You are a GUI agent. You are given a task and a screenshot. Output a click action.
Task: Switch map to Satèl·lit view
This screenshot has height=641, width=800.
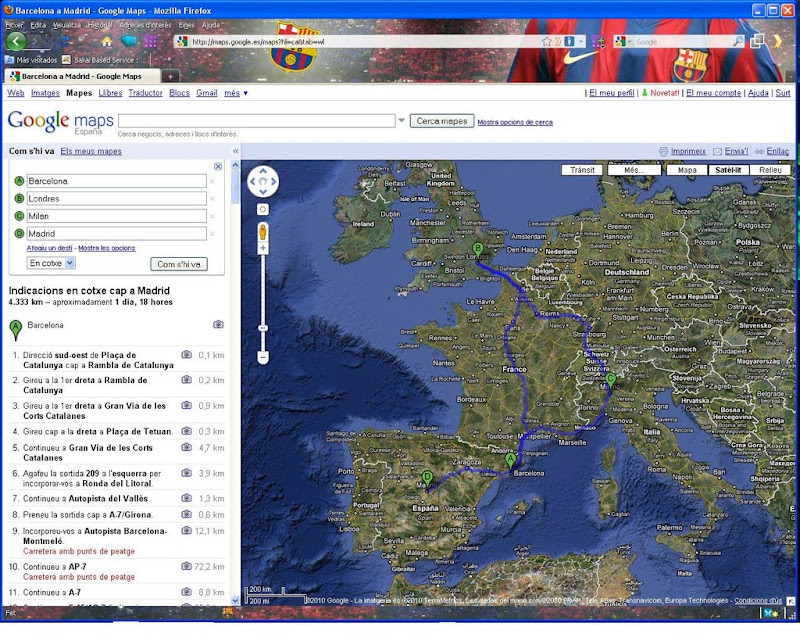point(728,170)
